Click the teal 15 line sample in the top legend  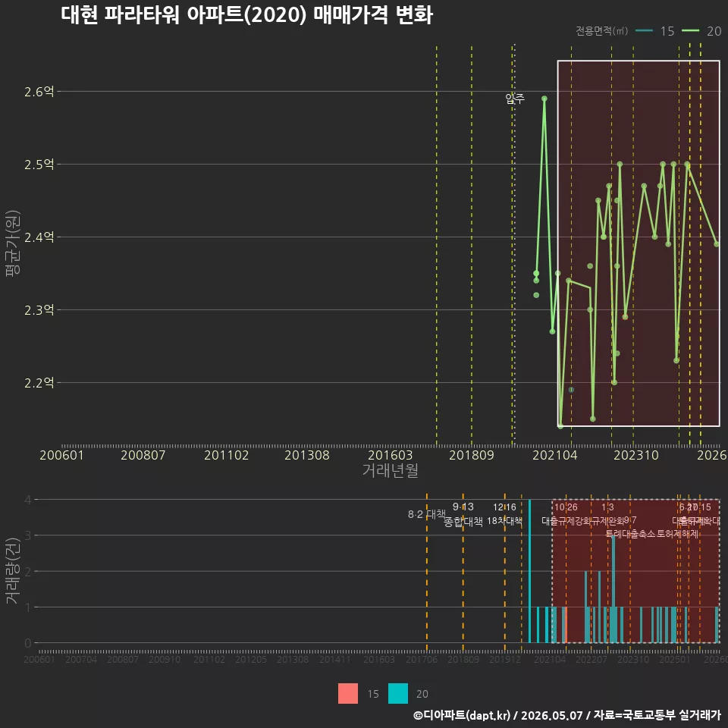(x=644, y=30)
